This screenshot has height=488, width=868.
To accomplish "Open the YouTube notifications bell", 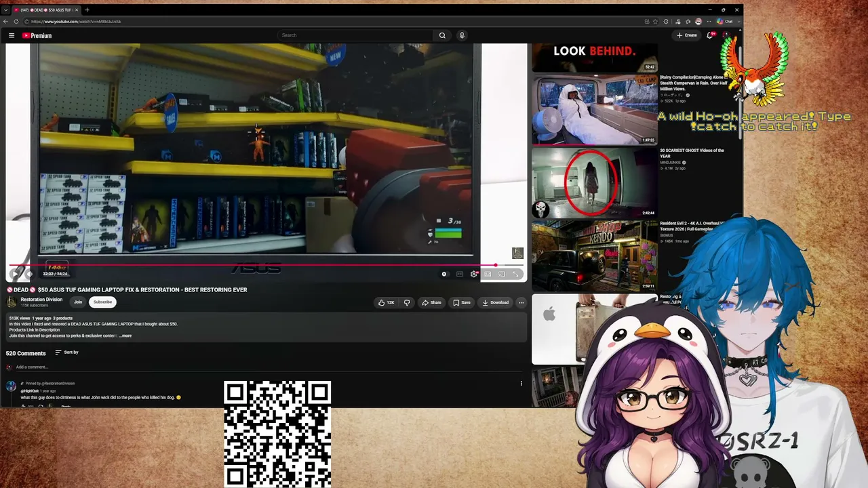I will [710, 35].
